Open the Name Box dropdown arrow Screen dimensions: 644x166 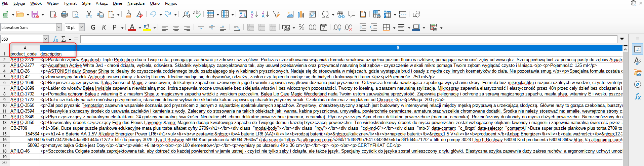[45, 39]
